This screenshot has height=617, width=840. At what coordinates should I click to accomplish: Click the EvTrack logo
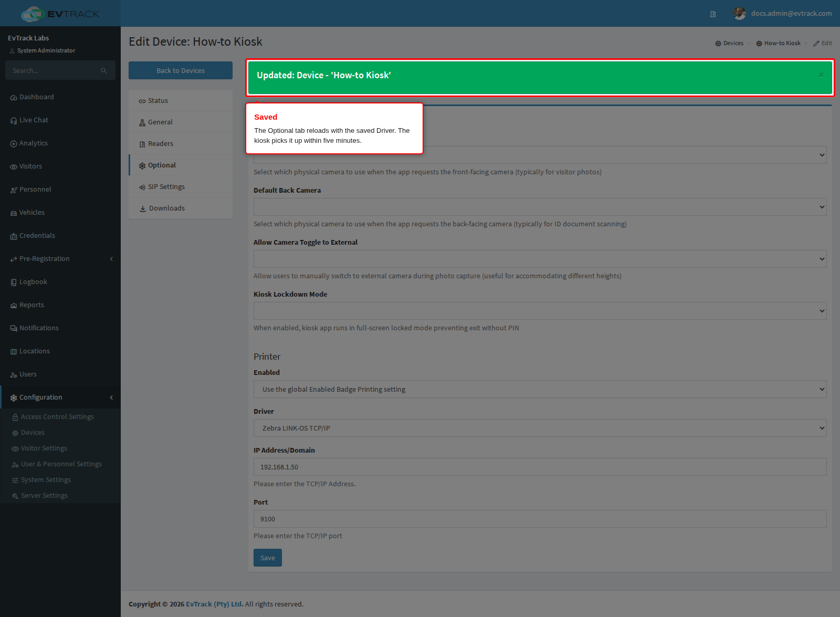60,14
